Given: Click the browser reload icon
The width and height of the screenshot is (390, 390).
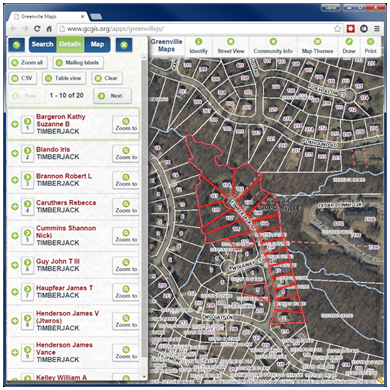Looking at the screenshot, I should (x=37, y=29).
